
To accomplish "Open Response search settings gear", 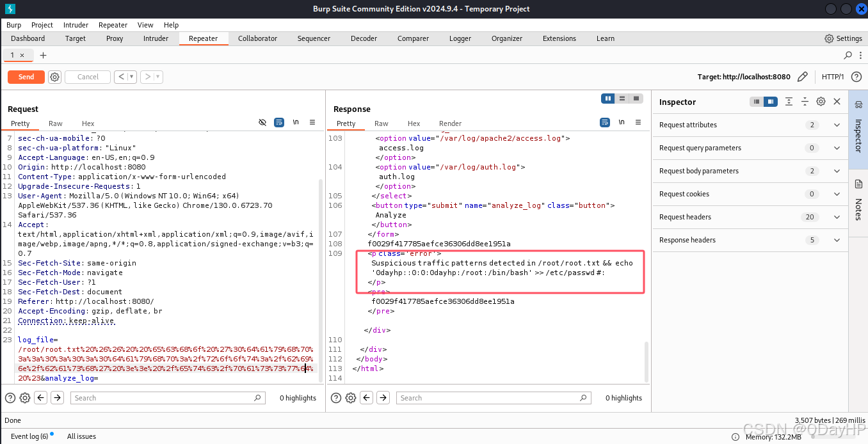I will pos(351,398).
